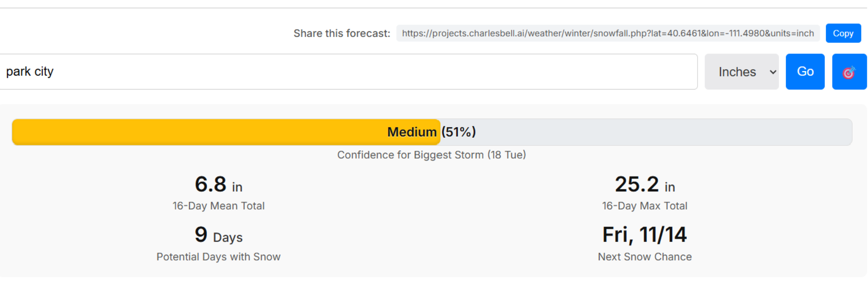Click the 16-Day Mean Total label
Image resolution: width=868 pixels, height=294 pixels.
click(x=218, y=206)
